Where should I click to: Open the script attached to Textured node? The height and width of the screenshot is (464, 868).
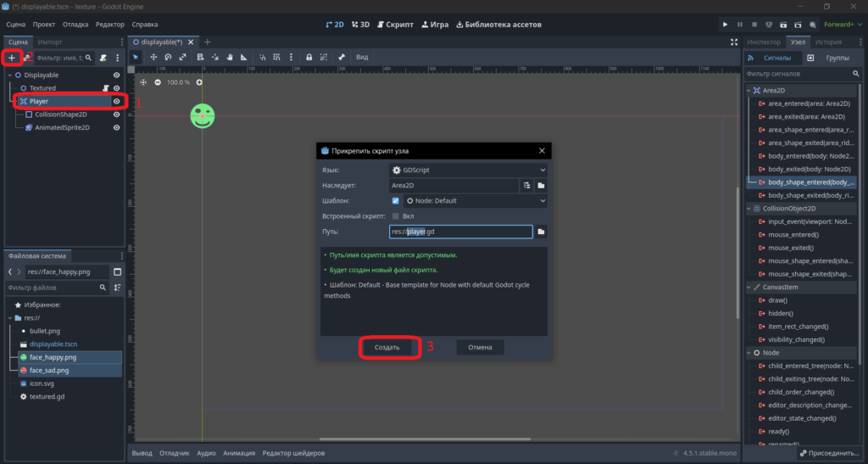point(105,88)
